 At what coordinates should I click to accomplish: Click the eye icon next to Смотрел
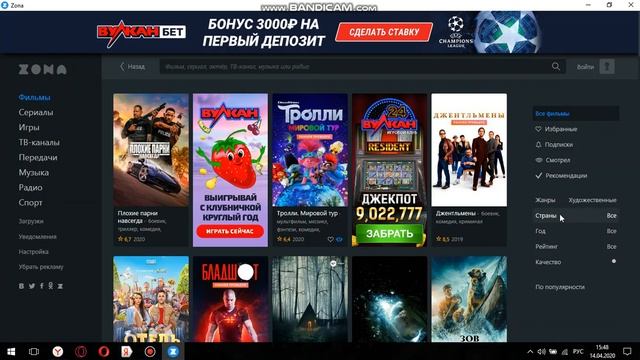[x=539, y=160]
